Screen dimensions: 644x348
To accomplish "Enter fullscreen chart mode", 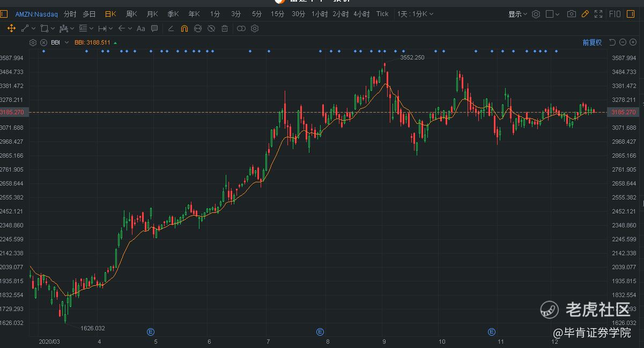I will [x=598, y=14].
